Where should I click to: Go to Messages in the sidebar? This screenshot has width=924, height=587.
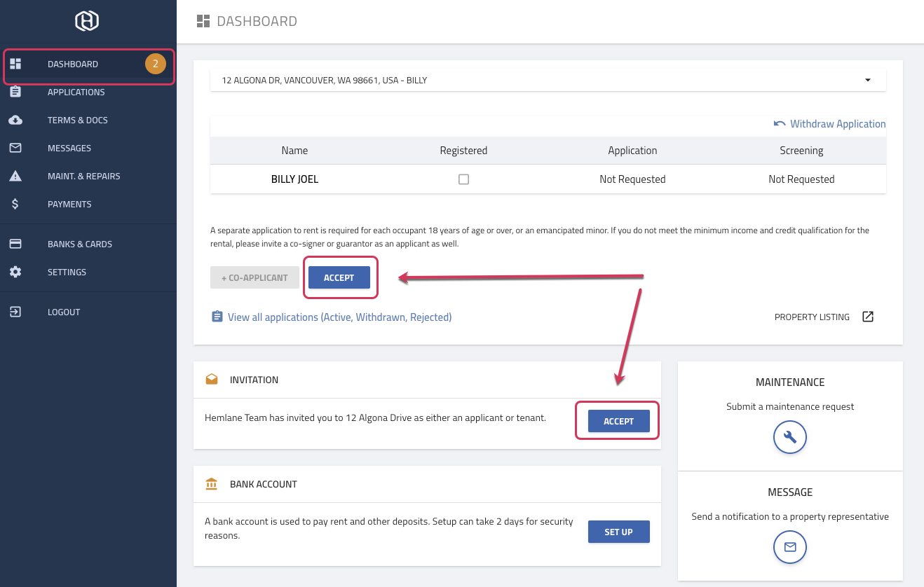tap(69, 148)
